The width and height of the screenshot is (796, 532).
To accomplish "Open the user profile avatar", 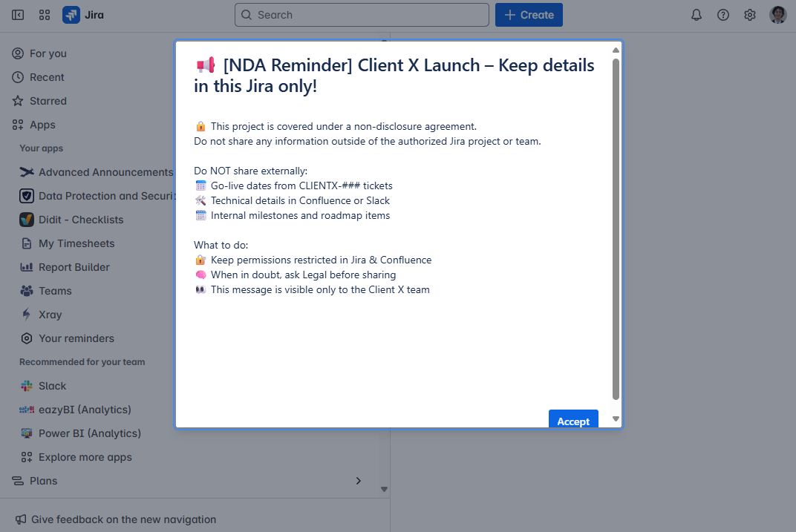I will point(777,15).
